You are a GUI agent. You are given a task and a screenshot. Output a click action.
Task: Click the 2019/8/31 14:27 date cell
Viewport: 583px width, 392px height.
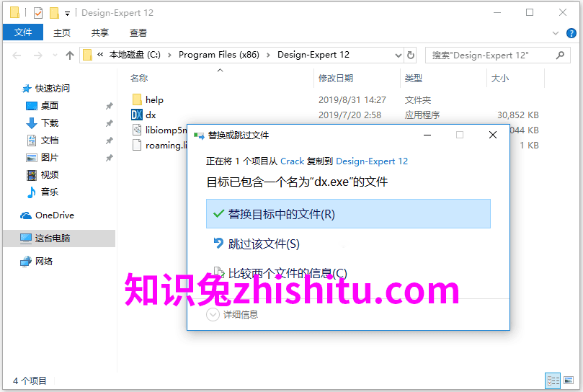[x=352, y=99]
